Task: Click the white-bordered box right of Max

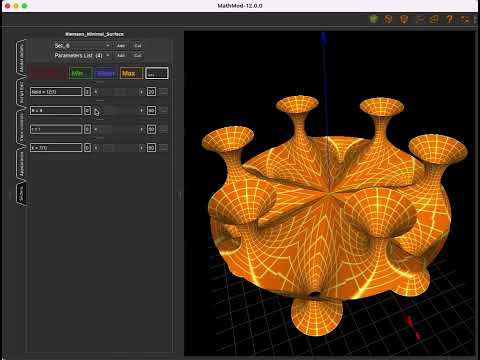Action: tap(157, 73)
